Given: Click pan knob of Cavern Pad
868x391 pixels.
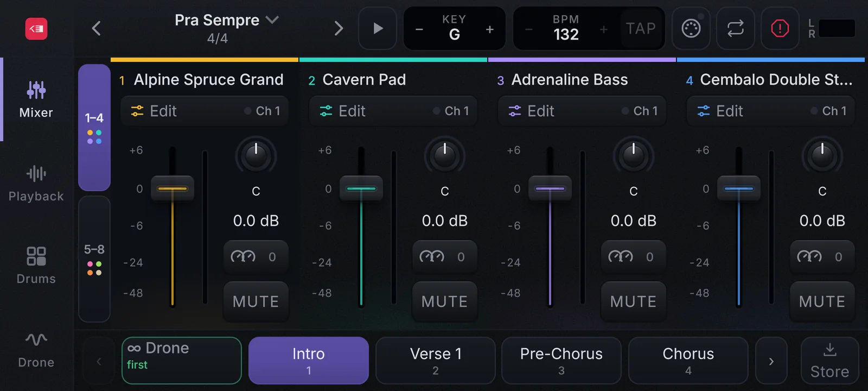Looking at the screenshot, I should click(x=445, y=156).
